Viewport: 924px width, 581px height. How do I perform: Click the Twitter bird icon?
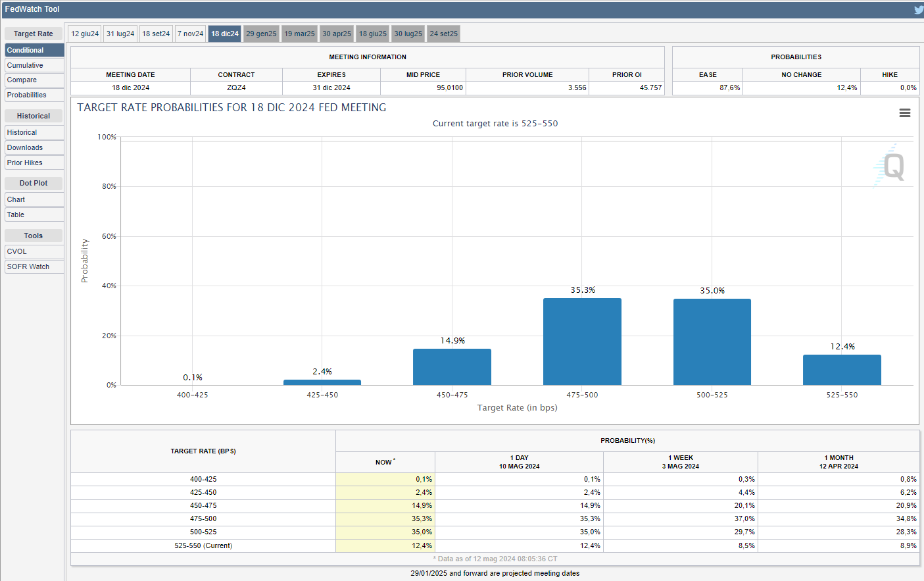[918, 9]
